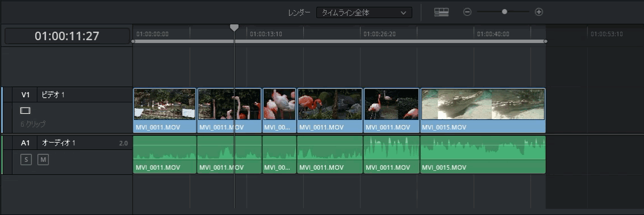Screen dimensions: 644x215
Task: Click the 2.0 audio channel value
Action: pyautogui.click(x=123, y=143)
